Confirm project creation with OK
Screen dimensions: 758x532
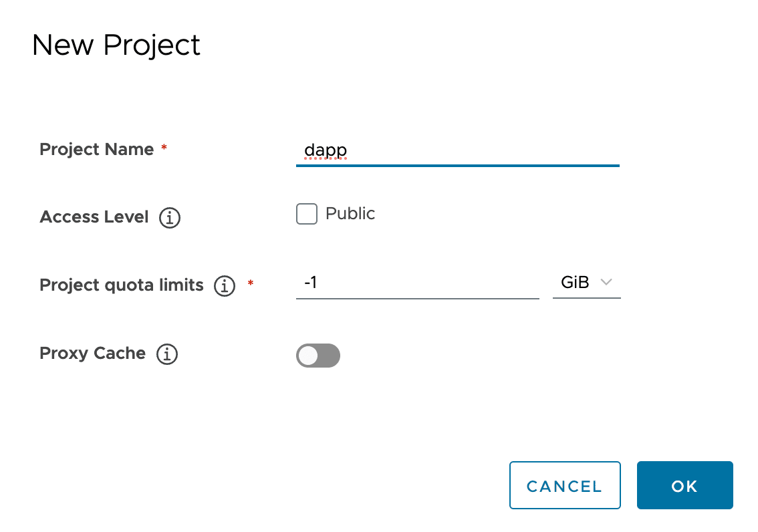(x=684, y=486)
